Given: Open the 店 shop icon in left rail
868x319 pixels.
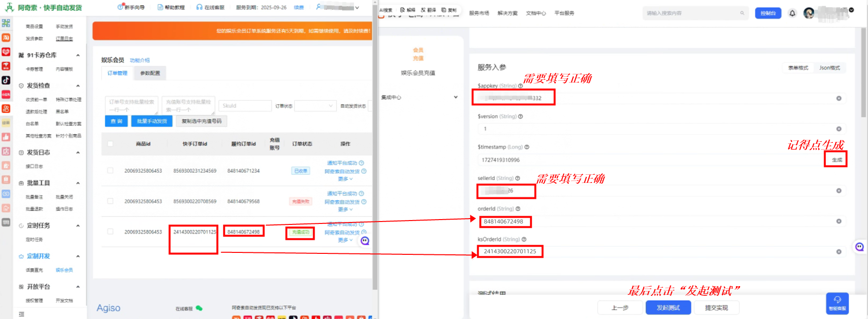Looking at the screenshot, I should [6, 151].
